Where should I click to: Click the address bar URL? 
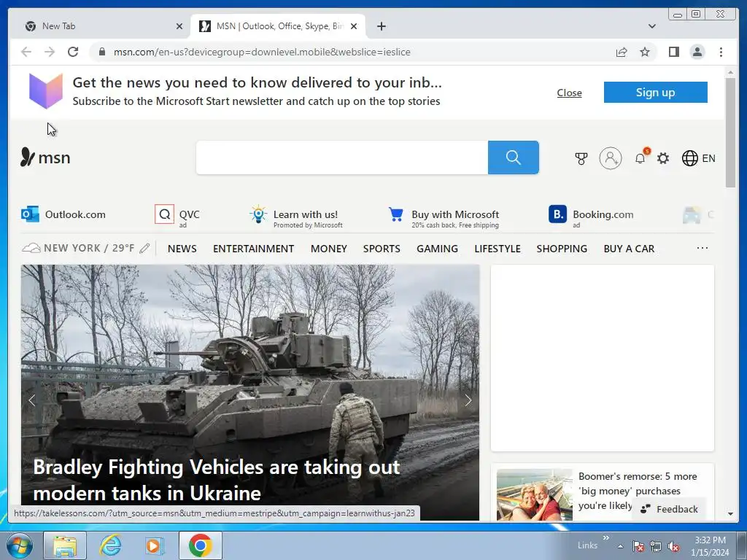262,52
